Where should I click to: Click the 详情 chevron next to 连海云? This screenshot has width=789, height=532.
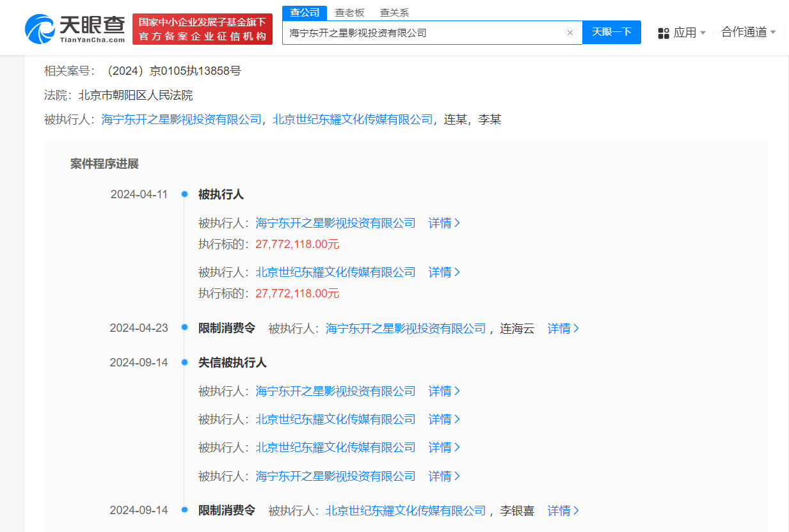click(563, 328)
